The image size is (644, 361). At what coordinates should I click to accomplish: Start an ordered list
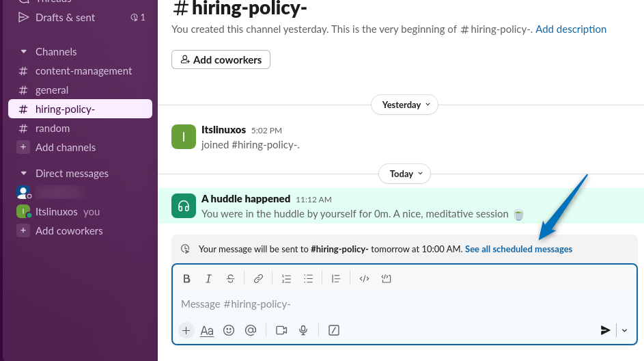click(x=287, y=279)
